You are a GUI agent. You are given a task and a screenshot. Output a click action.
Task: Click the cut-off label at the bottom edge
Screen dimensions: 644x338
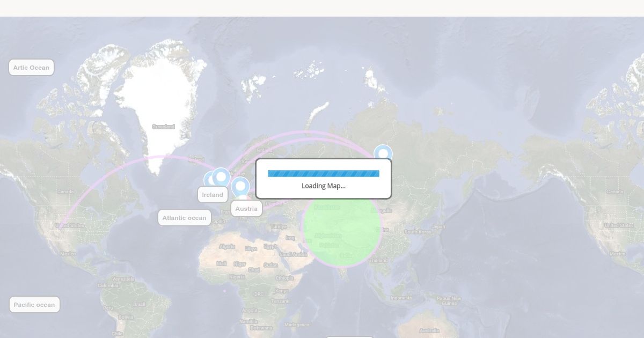pyautogui.click(x=349, y=336)
